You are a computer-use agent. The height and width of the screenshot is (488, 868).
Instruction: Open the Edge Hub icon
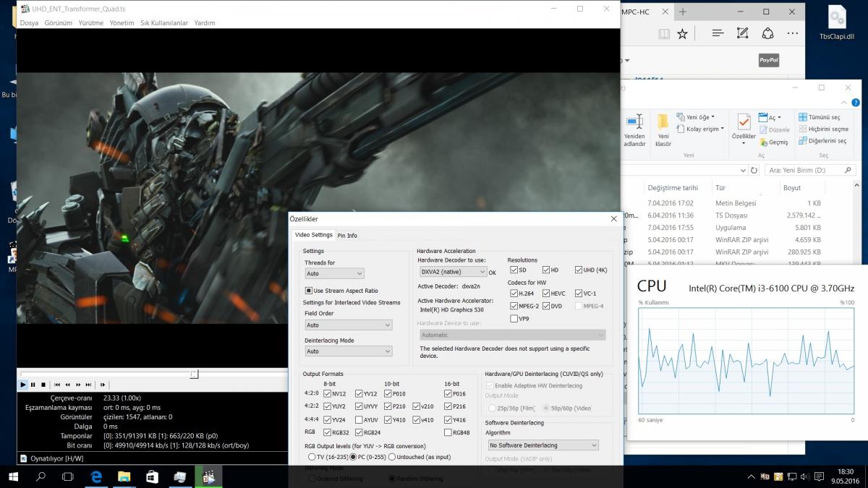pos(718,34)
